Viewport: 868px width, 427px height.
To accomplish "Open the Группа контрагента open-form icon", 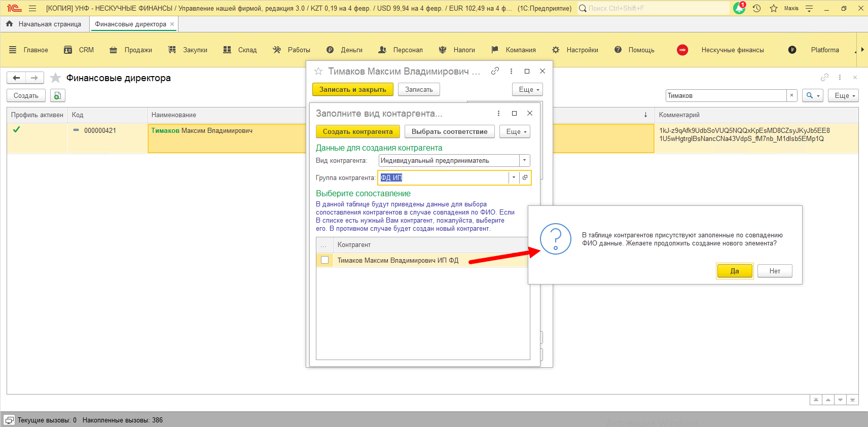I will [525, 177].
